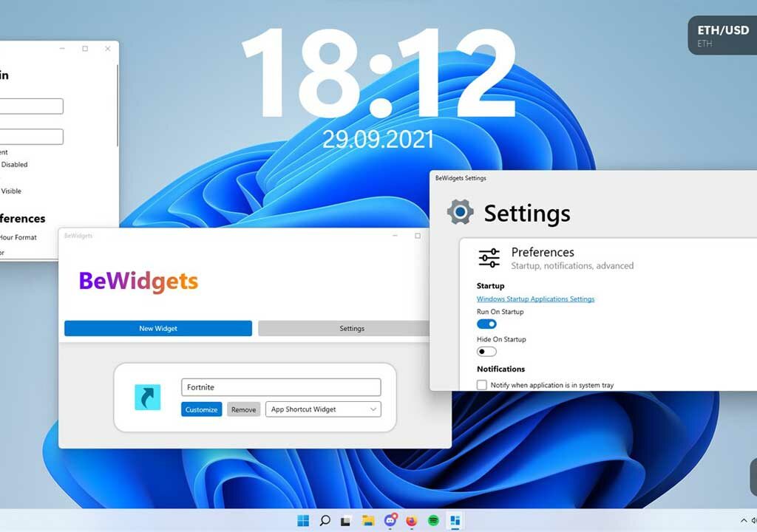This screenshot has height=532, width=757.
Task: Open Spotify from the taskbar
Action: [x=432, y=521]
